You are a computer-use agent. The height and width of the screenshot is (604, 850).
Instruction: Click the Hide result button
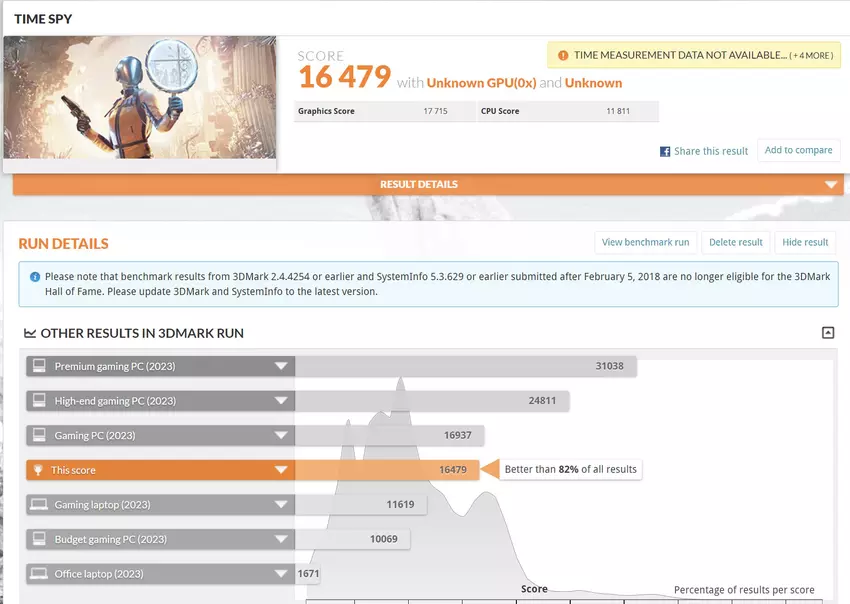click(x=805, y=242)
